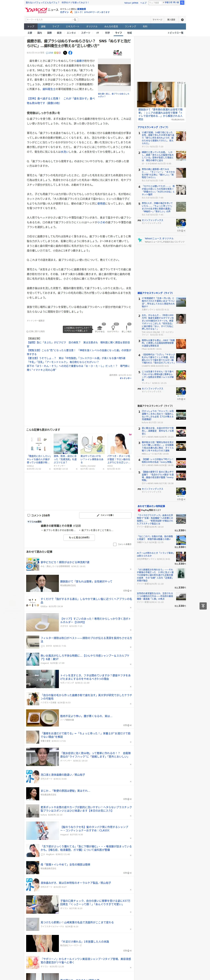Screen dimensions: 210x980
Task: Open 【恐怖】食べ過ぎると危険 image link
Action: coord(61,100)
